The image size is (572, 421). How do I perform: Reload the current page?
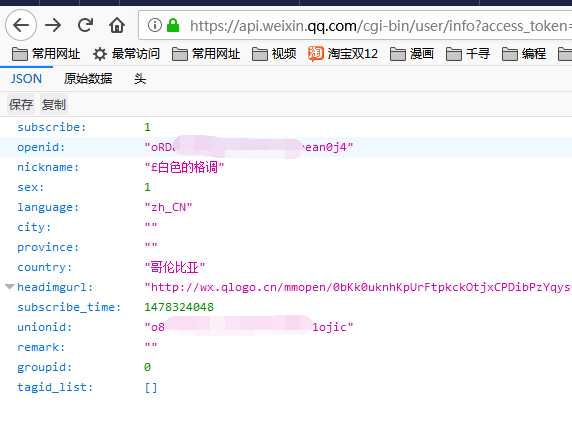pyautogui.click(x=85, y=25)
